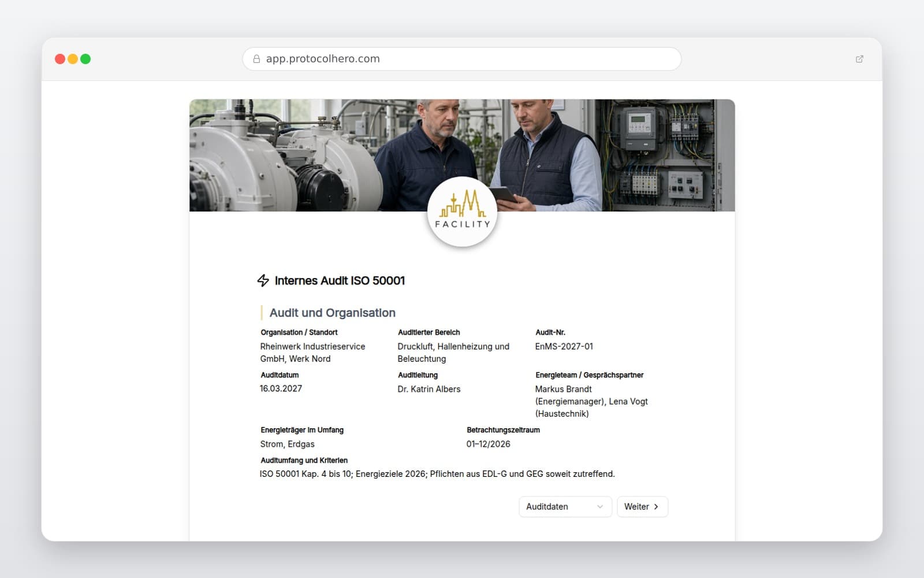The image size is (924, 578).
Task: Click the value 'Druckluft, Hallenheizung und Beleuchtung'
Action: coord(453,353)
